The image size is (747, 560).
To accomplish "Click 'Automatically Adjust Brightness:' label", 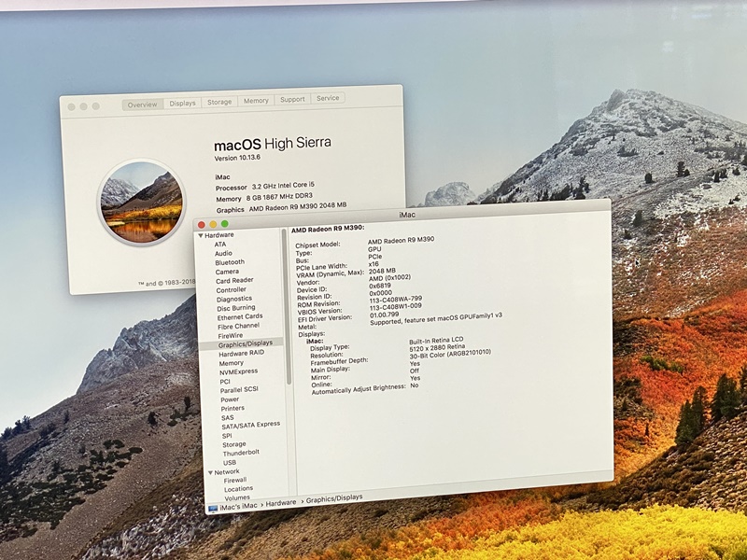I will coord(359,389).
